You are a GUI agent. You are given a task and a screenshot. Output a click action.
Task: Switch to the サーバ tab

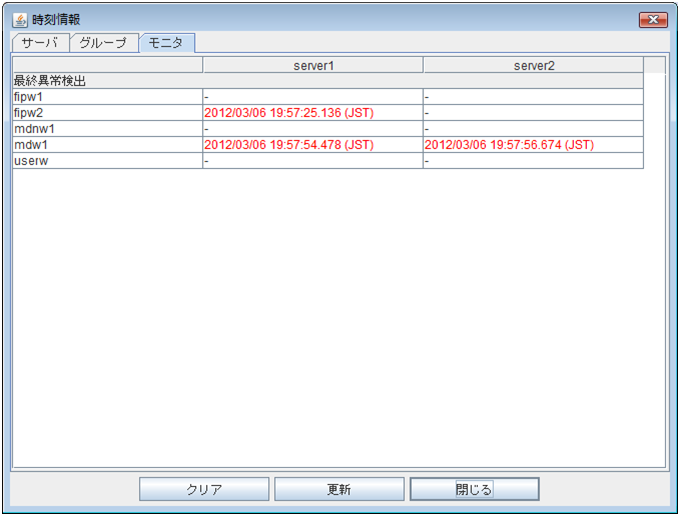40,43
